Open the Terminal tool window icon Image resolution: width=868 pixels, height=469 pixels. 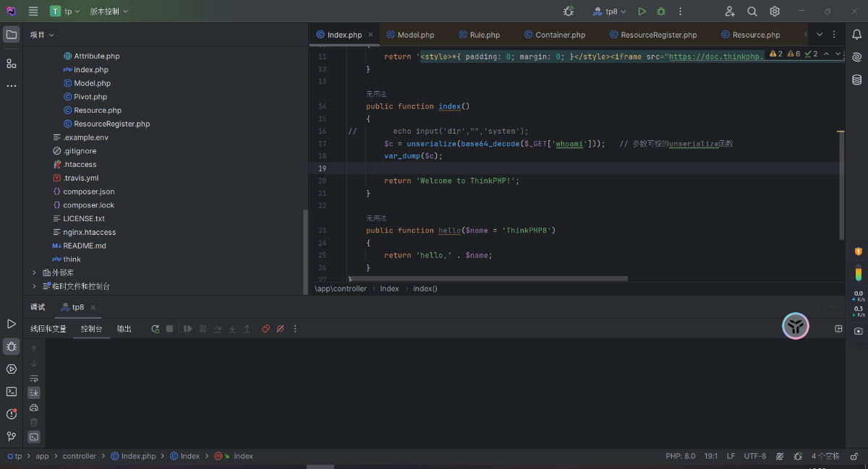11,391
